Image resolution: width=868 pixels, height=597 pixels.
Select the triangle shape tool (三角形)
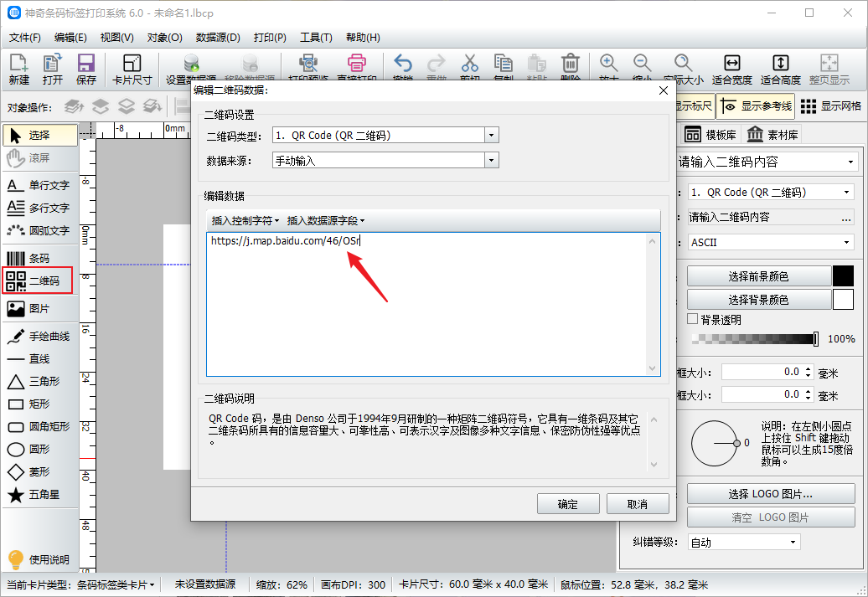[40, 382]
